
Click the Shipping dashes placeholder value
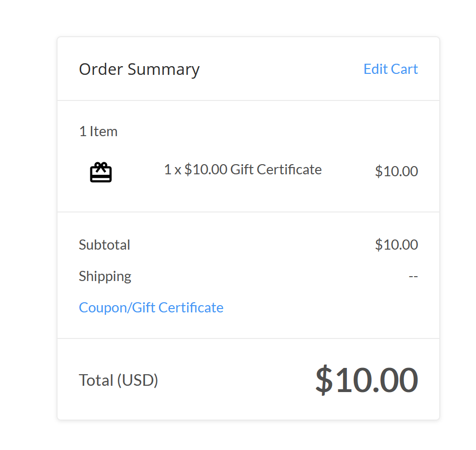[x=413, y=277]
